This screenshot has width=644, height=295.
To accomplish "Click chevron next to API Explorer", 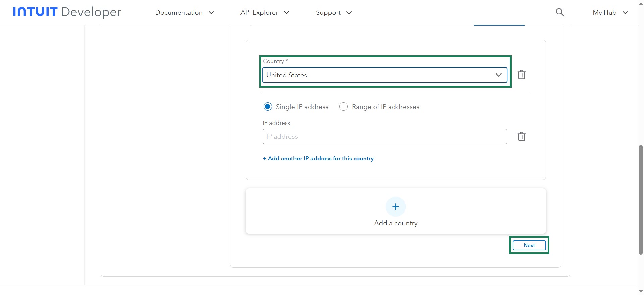I will (x=287, y=13).
